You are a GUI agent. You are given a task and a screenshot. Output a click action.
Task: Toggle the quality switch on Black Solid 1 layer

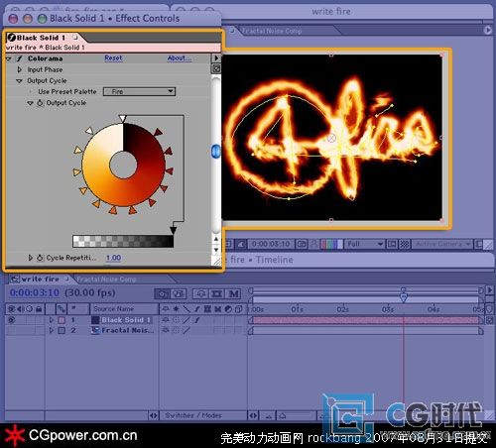186,320
